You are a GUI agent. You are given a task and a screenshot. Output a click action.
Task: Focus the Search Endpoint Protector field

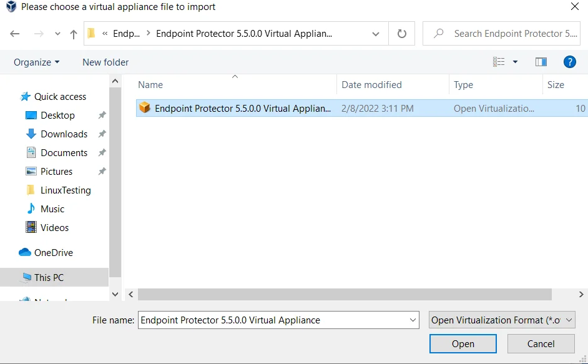[x=501, y=34]
